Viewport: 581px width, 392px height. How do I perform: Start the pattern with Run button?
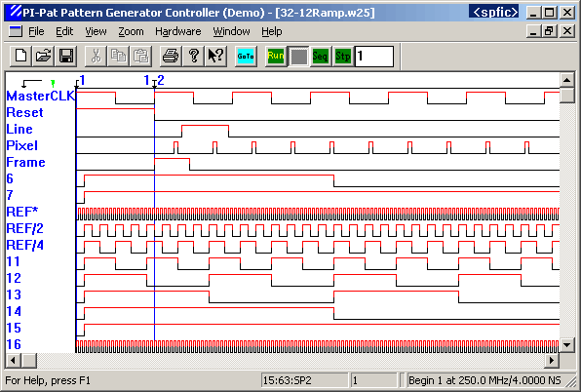276,57
